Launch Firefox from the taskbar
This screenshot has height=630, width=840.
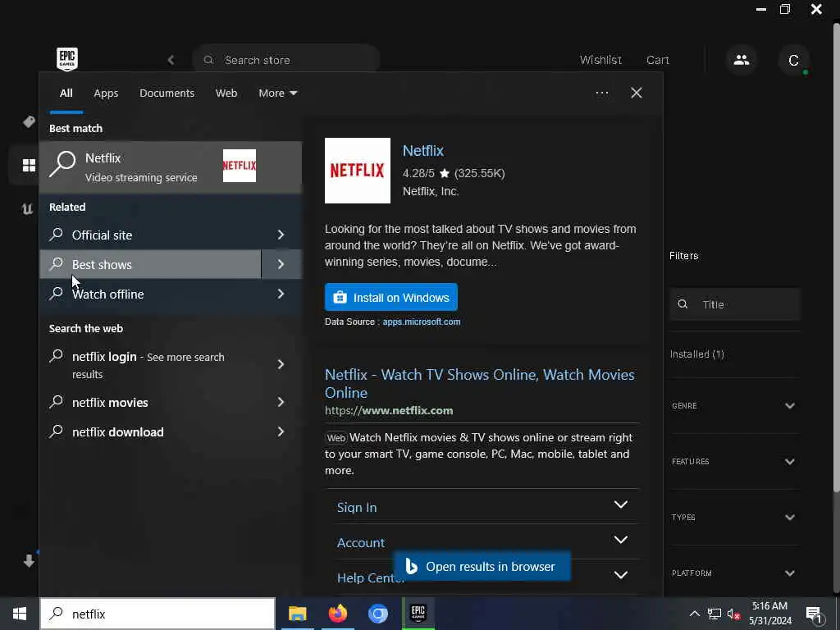(337, 614)
